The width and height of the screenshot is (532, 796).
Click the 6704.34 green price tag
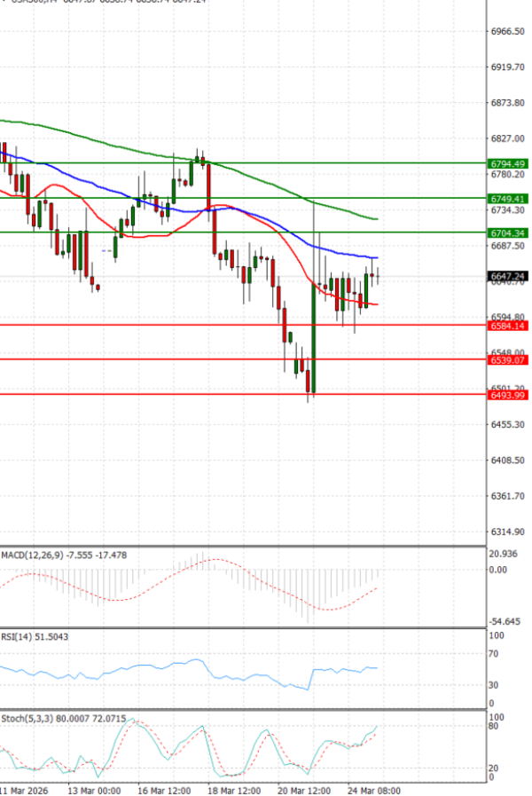coord(508,232)
